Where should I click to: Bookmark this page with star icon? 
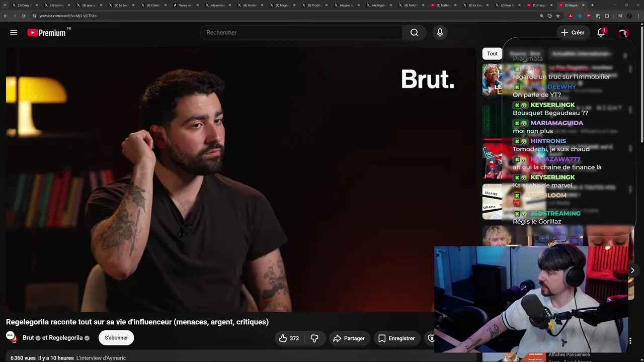point(557,16)
